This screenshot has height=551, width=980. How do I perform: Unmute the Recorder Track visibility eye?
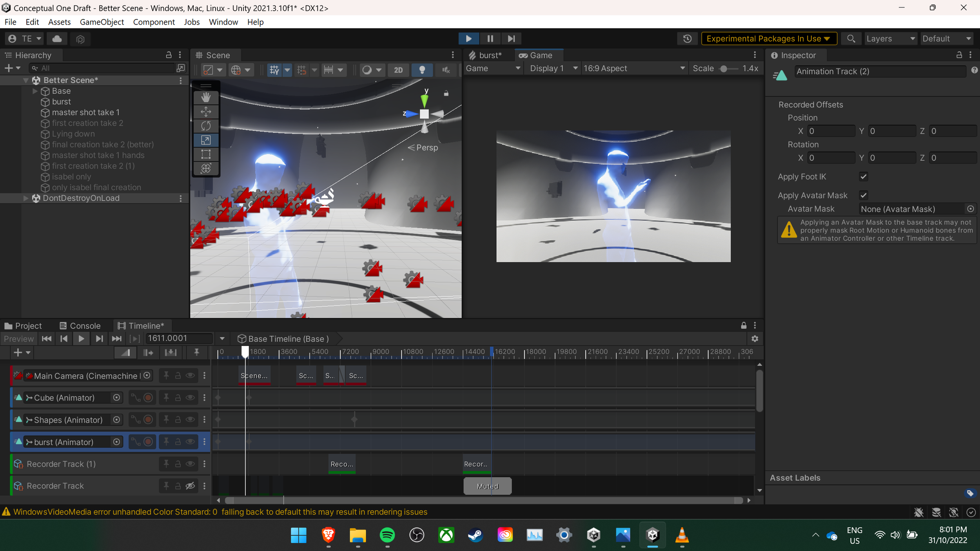click(190, 486)
